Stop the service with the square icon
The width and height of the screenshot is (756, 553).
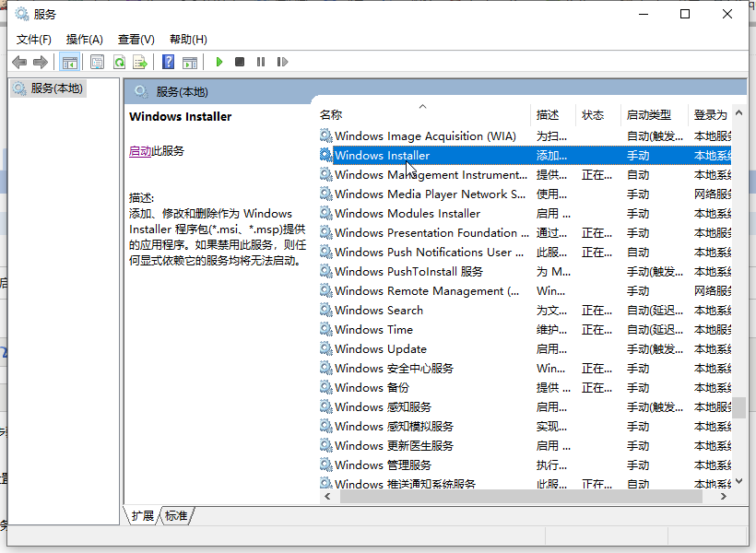click(x=240, y=62)
